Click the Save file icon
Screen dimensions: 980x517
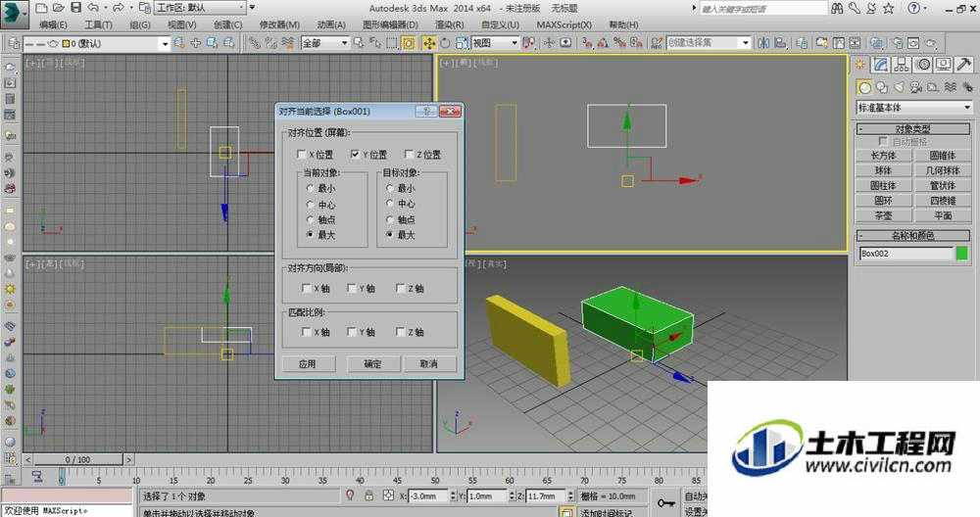[x=75, y=8]
